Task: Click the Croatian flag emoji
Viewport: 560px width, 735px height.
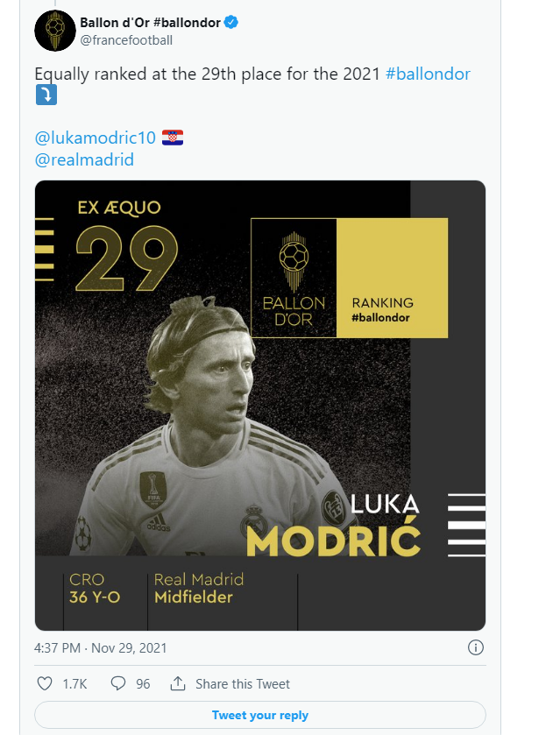Action: point(173,138)
